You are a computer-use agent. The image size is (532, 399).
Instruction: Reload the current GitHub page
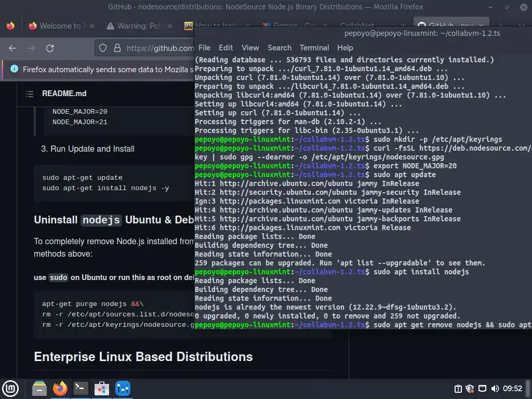click(50, 48)
